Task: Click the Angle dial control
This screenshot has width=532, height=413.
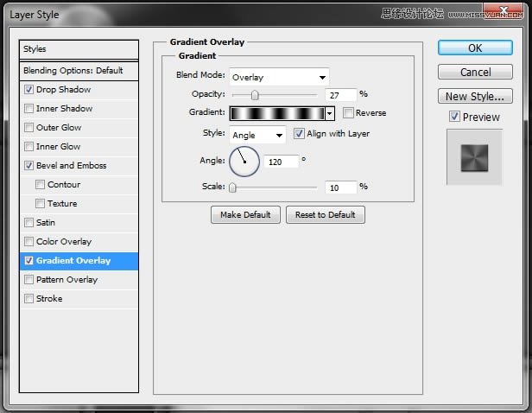Action: point(244,162)
